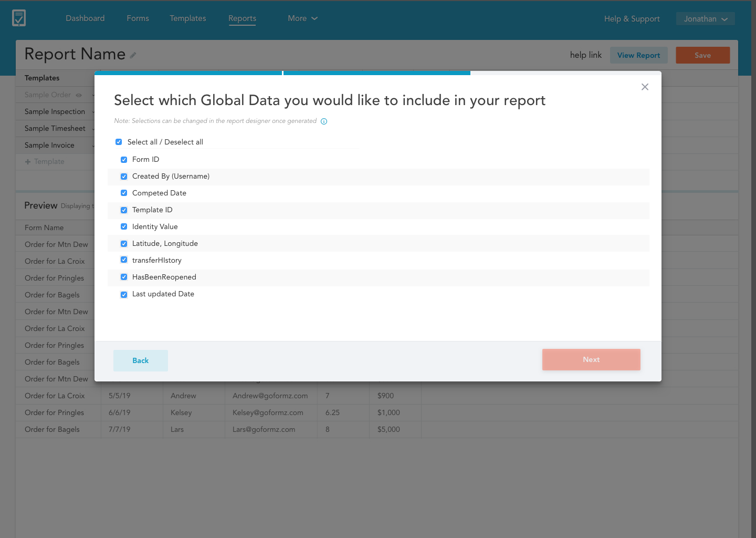Click the plus icon to add Template
This screenshot has height=538, width=756.
coord(28,162)
